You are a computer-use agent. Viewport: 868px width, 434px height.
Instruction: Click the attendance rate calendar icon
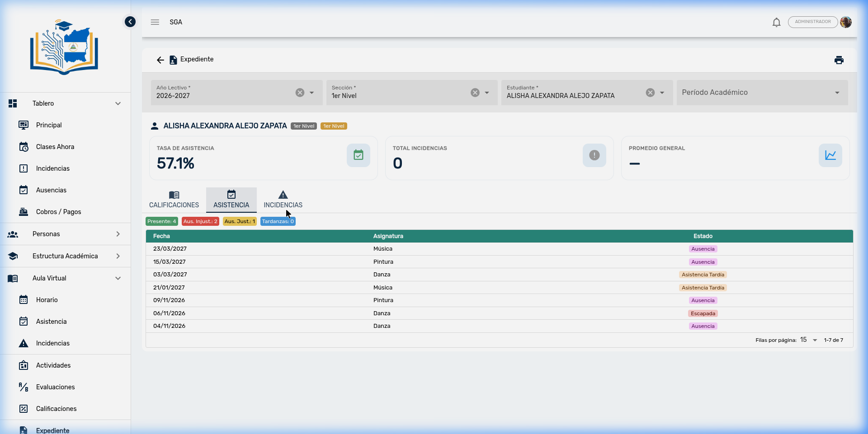pos(358,155)
